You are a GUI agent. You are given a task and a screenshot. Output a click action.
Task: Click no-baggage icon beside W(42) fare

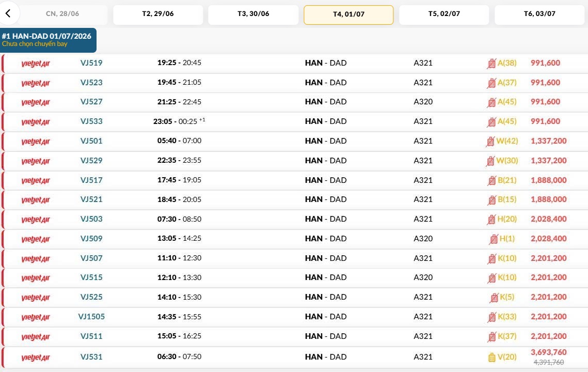(x=490, y=142)
